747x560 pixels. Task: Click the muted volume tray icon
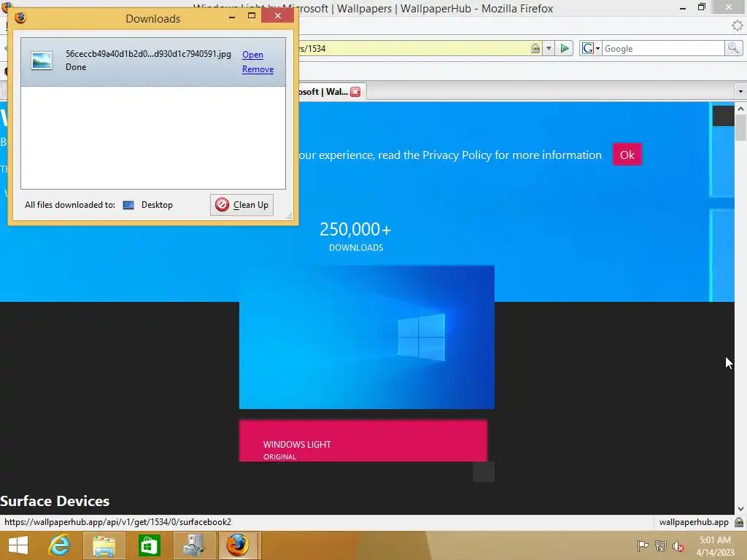click(678, 545)
